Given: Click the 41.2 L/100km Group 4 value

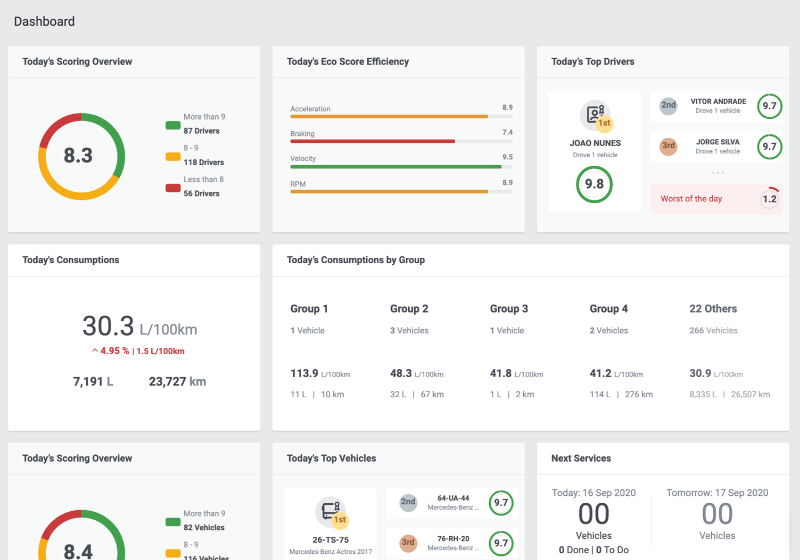Looking at the screenshot, I should click(616, 373).
